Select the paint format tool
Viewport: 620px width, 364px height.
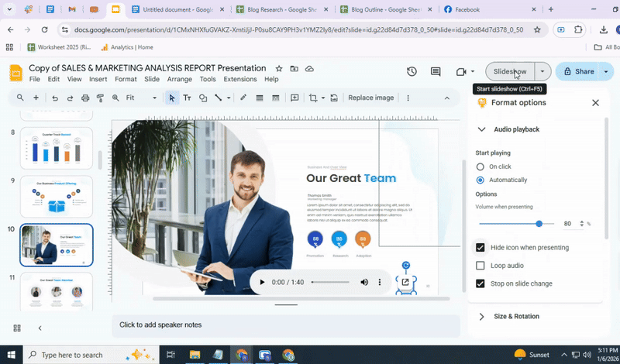(100, 98)
